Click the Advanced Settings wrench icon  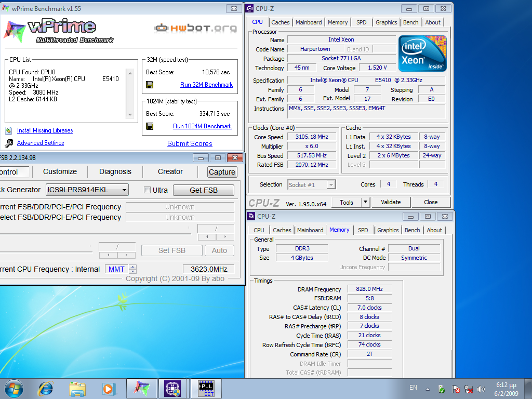coord(9,143)
